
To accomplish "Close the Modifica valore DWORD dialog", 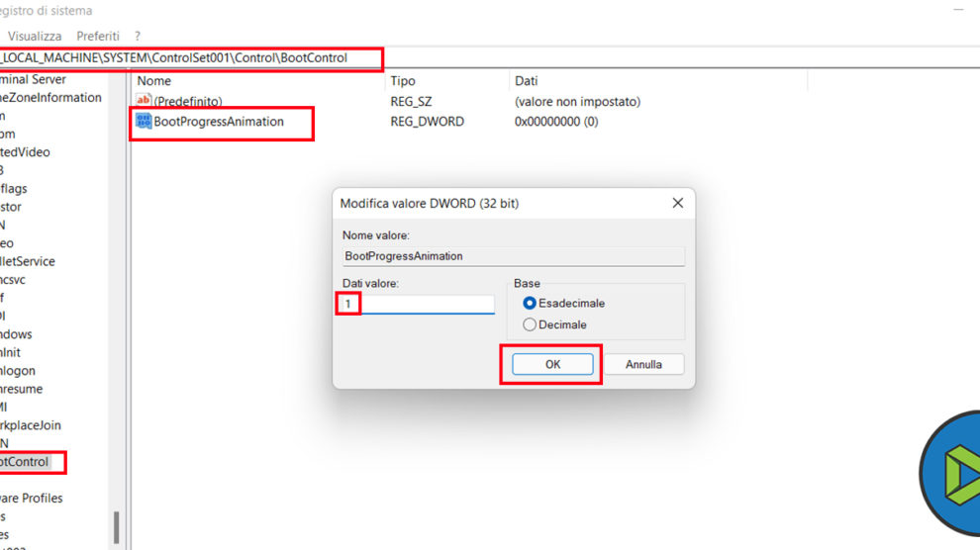I will pyautogui.click(x=677, y=203).
